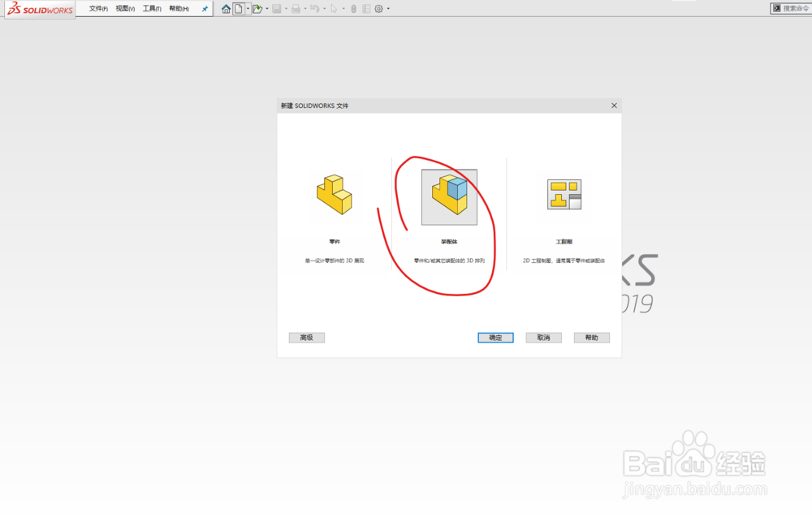Select the 零件 part template icon
This screenshot has width=812, height=517.
pos(335,195)
